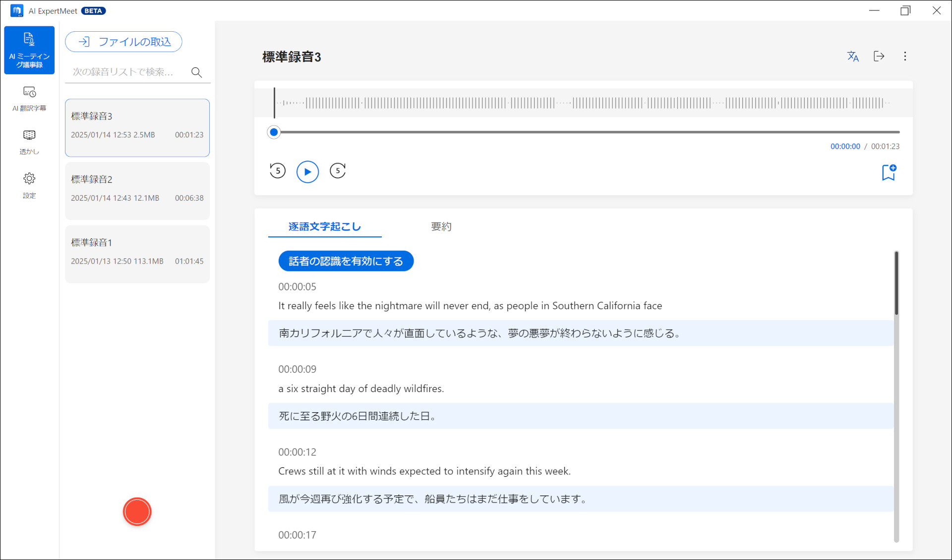Rewind playback by 5 seconds

click(x=278, y=171)
